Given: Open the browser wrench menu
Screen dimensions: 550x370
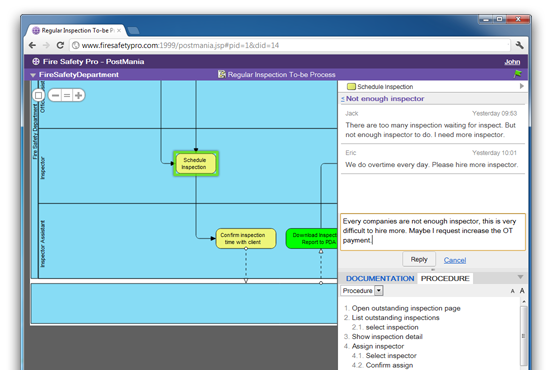Looking at the screenshot, I should pos(519,45).
